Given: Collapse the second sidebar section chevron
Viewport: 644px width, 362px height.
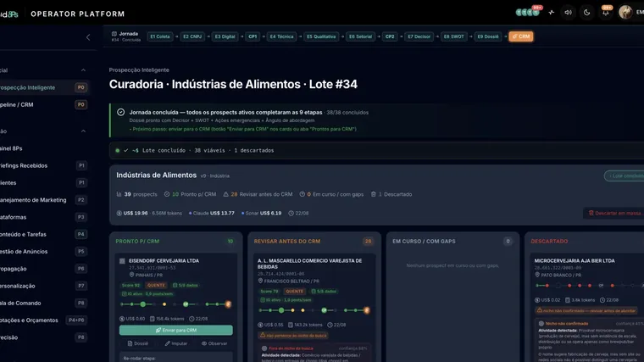Looking at the screenshot, I should [83, 131].
